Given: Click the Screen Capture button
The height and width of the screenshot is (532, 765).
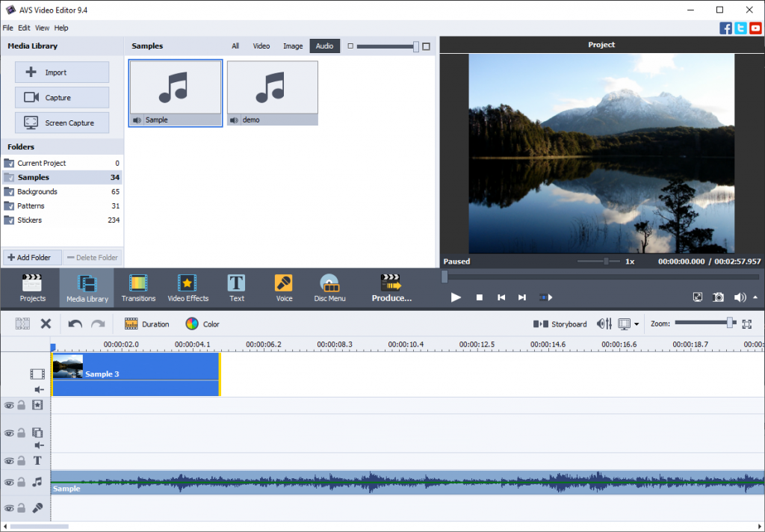Looking at the screenshot, I should tap(62, 123).
